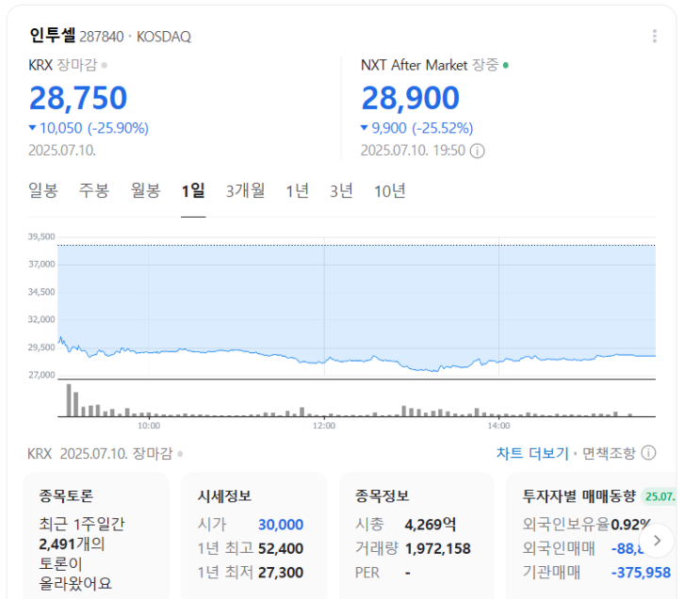The height and width of the screenshot is (599, 700).
Task: Click the 기관매매 value -375,958
Action: pyautogui.click(x=641, y=573)
